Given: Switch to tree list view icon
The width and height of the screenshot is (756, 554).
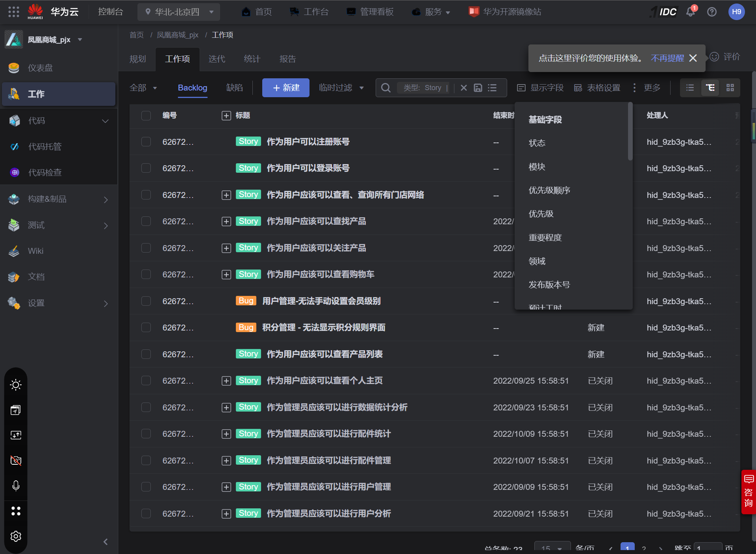Looking at the screenshot, I should 710,88.
